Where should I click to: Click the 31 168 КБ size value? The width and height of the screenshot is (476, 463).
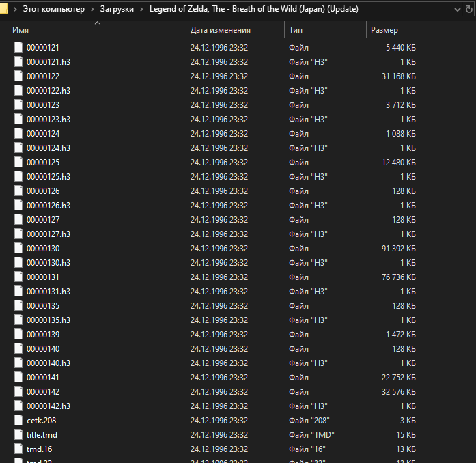point(398,76)
